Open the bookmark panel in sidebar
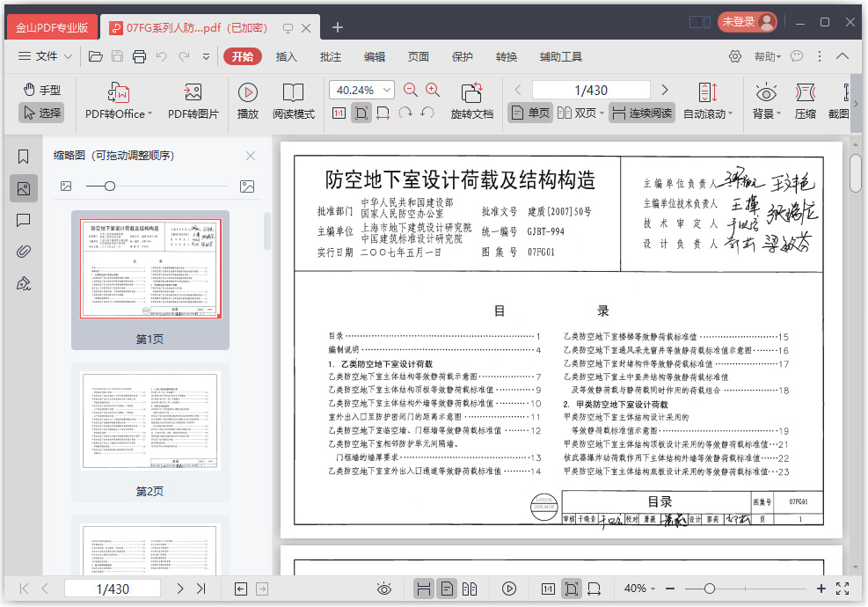The height and width of the screenshot is (607, 868). [x=24, y=157]
